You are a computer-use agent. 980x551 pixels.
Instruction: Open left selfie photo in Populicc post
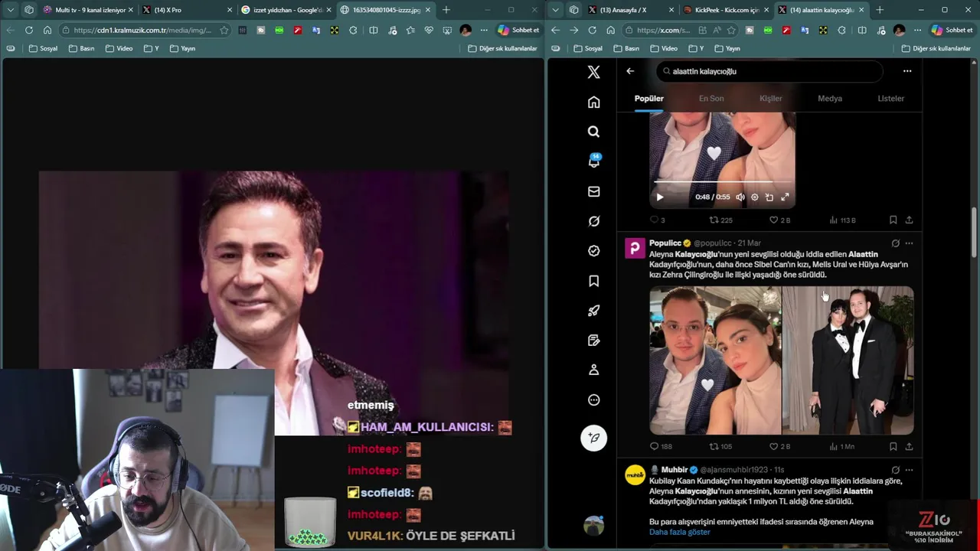(715, 360)
